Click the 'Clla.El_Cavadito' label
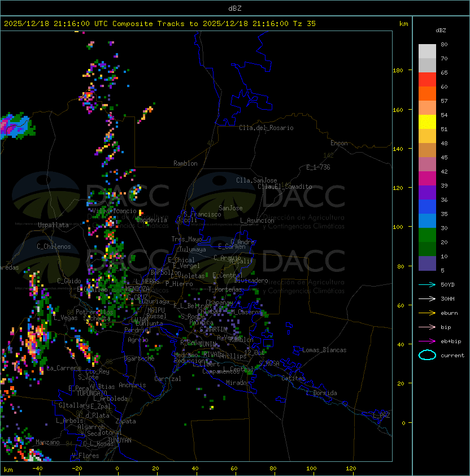 pos(285,187)
